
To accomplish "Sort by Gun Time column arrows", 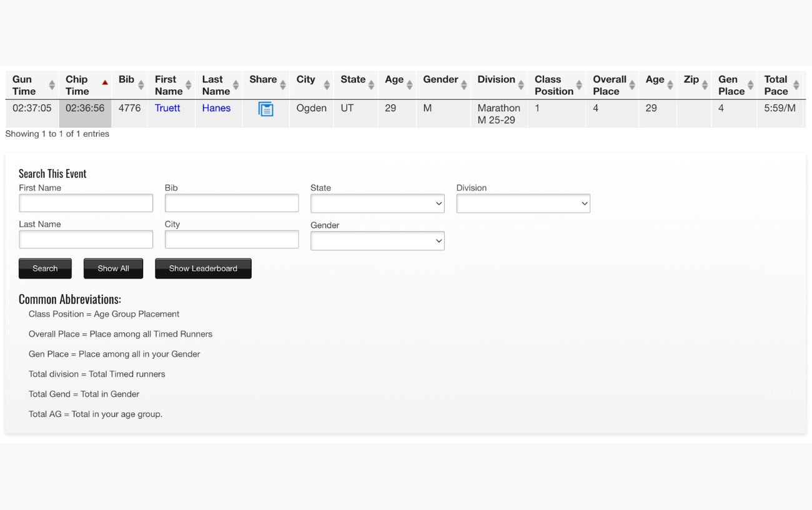I will click(52, 86).
